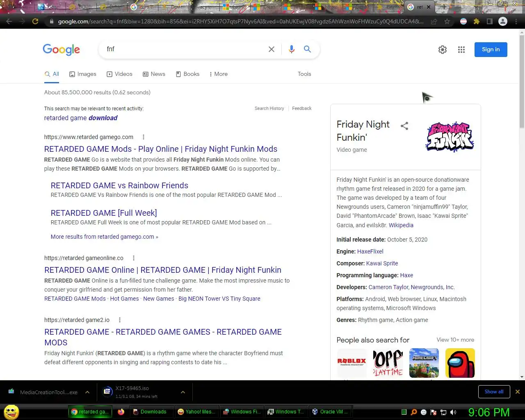Open search Tools
Viewport: 525px width, 420px height.
[x=304, y=74]
